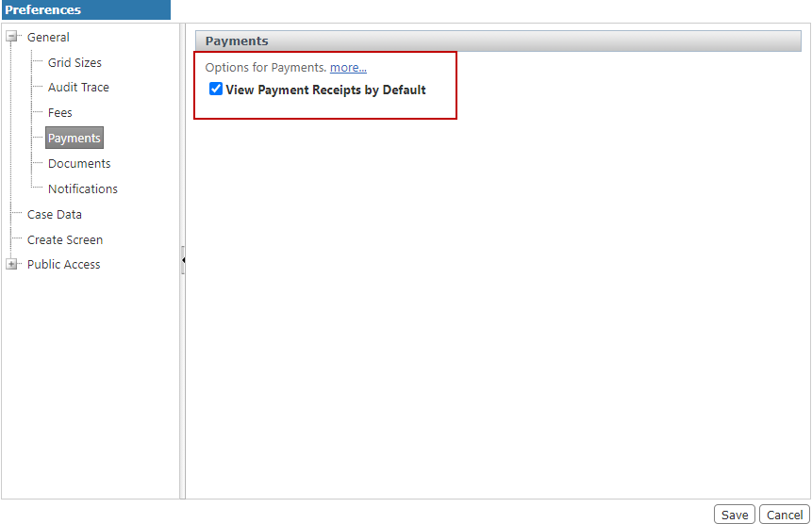Click the Payments panel header
The height and width of the screenshot is (524, 812).
click(x=498, y=41)
